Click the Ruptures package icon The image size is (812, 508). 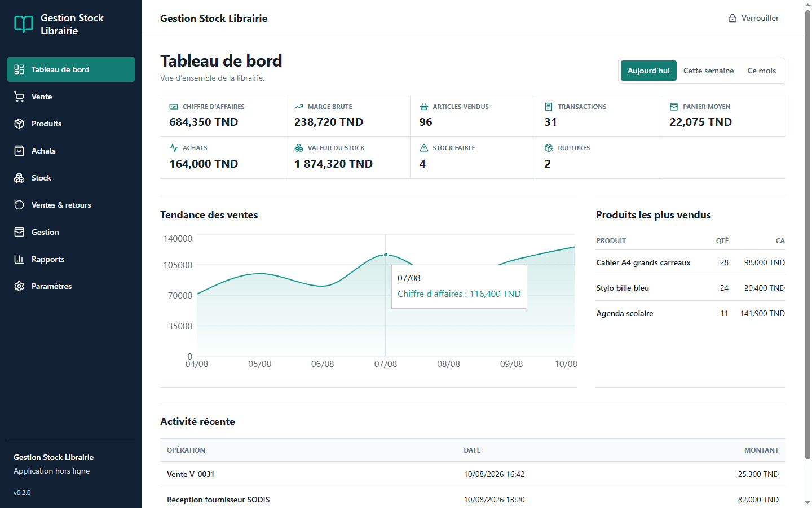pyautogui.click(x=549, y=148)
